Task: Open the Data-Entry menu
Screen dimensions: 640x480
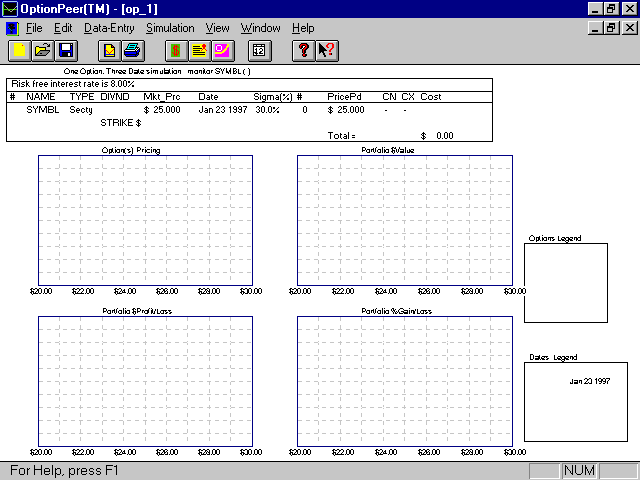Action: (109, 28)
